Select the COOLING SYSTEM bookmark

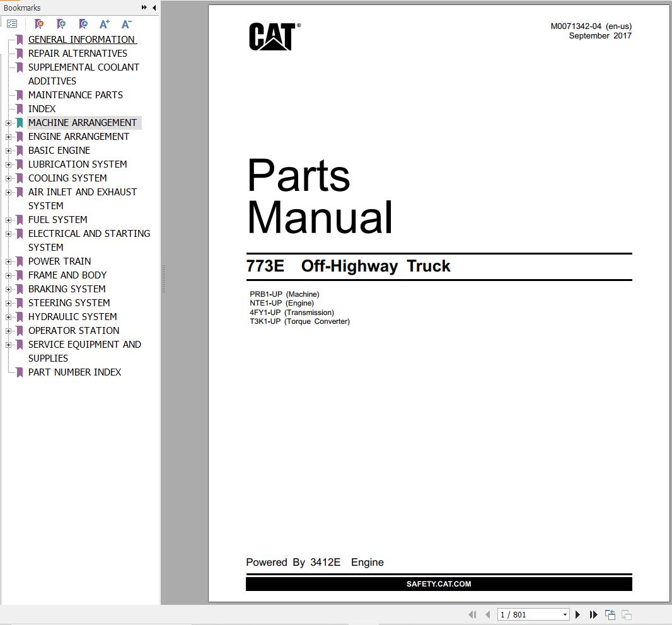tap(67, 178)
